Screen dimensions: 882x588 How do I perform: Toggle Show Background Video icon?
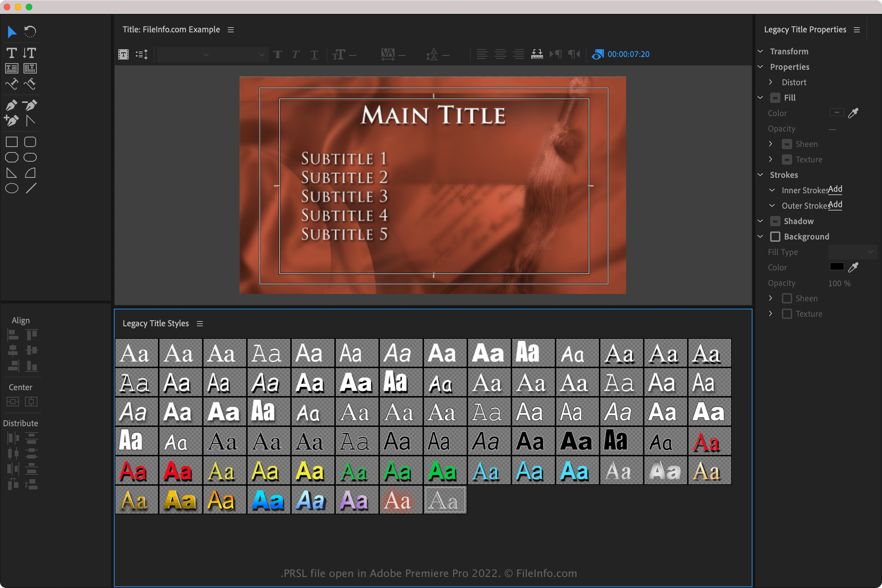pyautogui.click(x=598, y=54)
